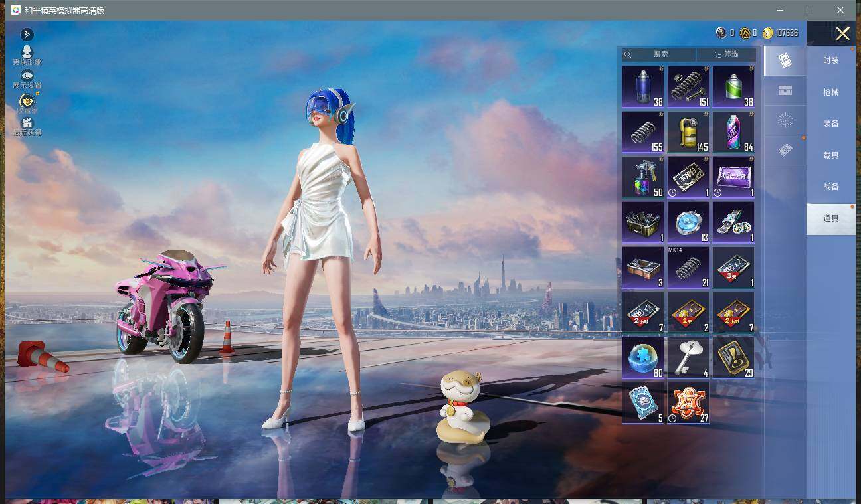The width and height of the screenshot is (861, 504).
Task: Click the silver coin currency icon
Action: pos(721,33)
